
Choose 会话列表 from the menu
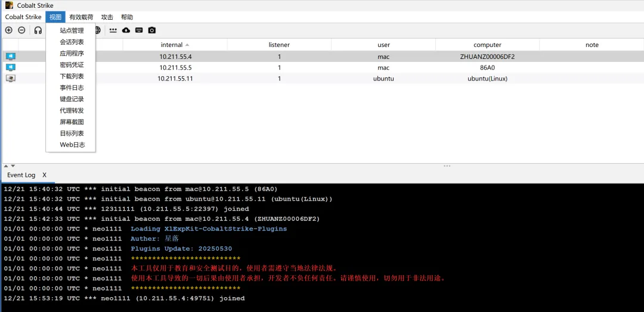point(72,42)
